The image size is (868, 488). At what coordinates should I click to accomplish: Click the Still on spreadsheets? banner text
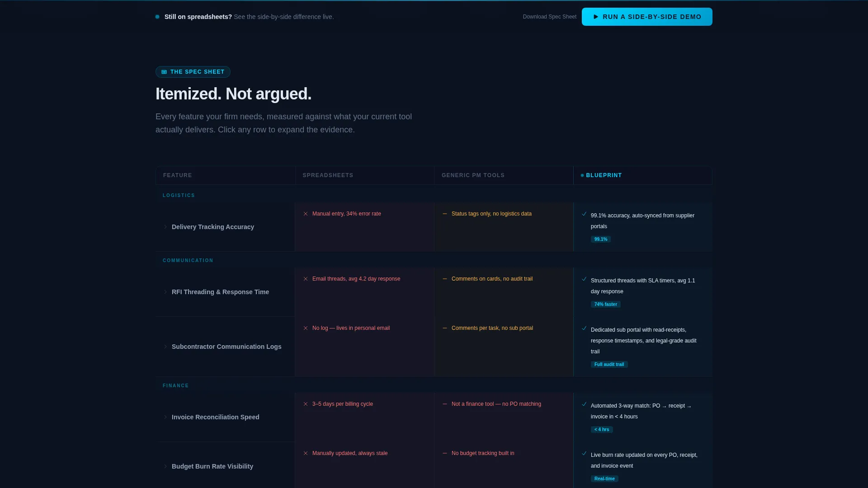(198, 17)
